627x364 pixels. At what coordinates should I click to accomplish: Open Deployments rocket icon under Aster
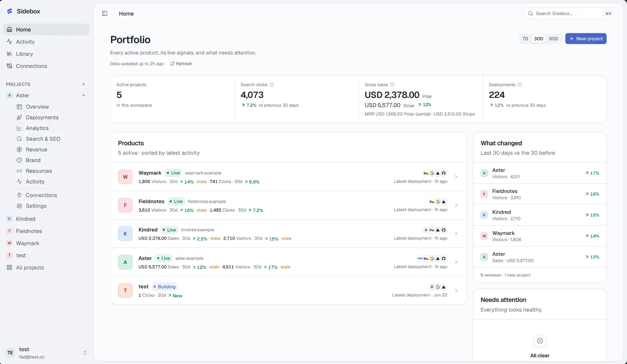point(19,117)
